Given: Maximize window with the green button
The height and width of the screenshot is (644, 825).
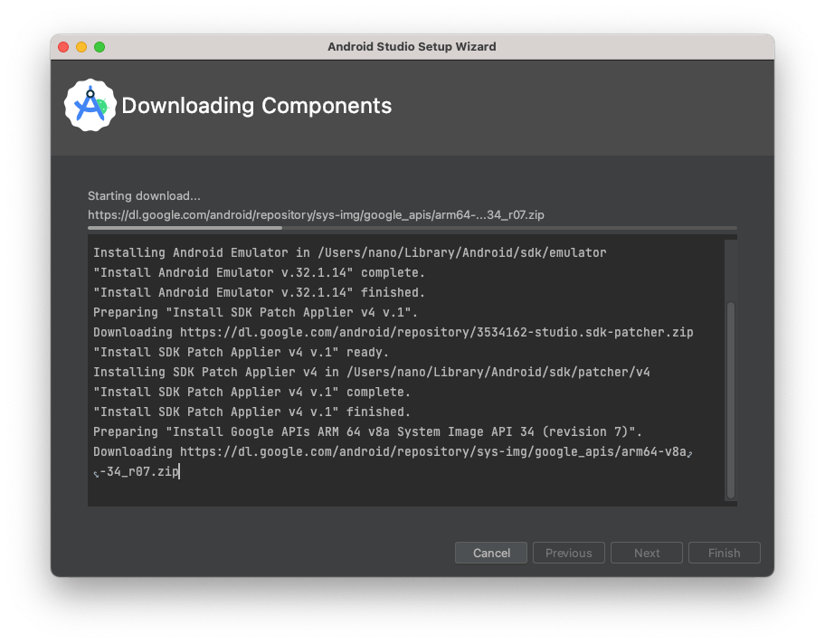Looking at the screenshot, I should pyautogui.click(x=100, y=47).
